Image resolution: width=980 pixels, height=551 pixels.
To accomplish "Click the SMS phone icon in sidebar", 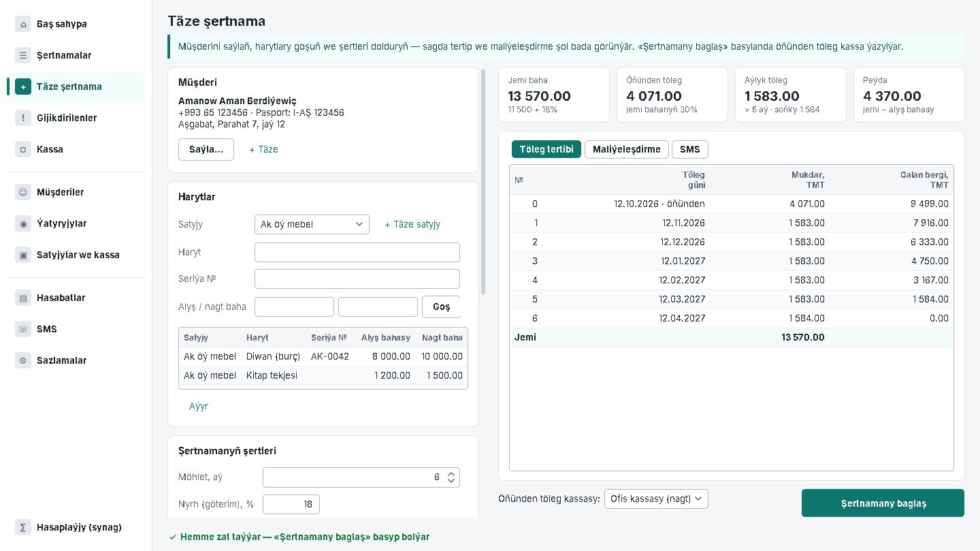I will click(23, 329).
